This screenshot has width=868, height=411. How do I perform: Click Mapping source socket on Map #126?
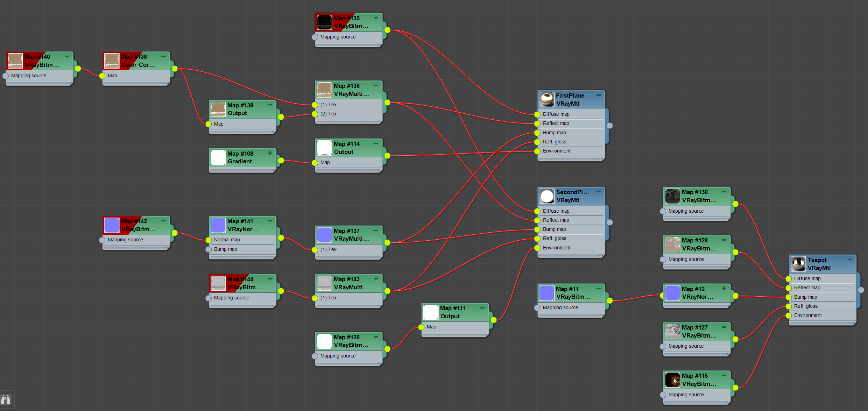click(x=315, y=356)
